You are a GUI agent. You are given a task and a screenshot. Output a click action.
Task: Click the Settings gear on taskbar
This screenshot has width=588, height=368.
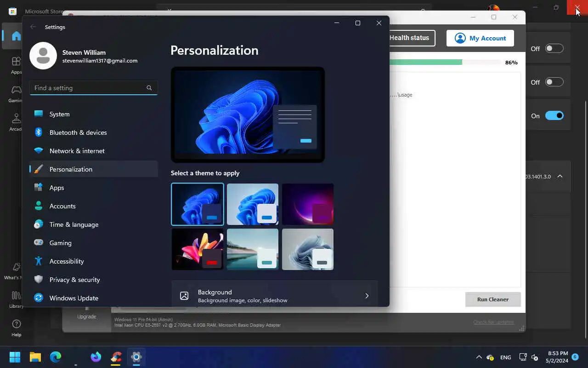point(136,357)
